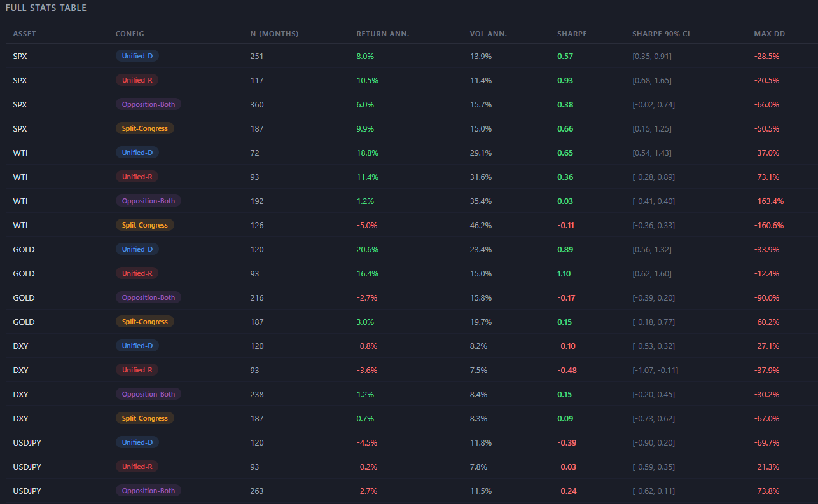Click the Asset column header
This screenshot has width=818, height=504.
[25, 34]
